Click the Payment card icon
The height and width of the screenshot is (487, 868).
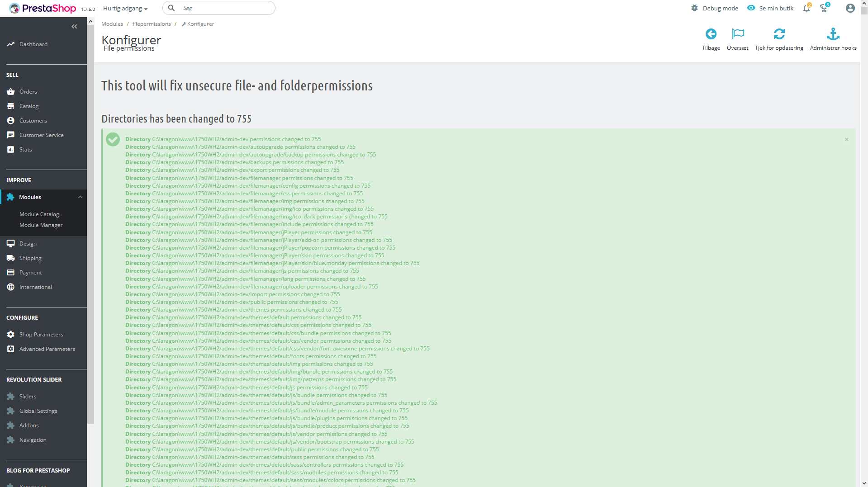[x=11, y=273]
